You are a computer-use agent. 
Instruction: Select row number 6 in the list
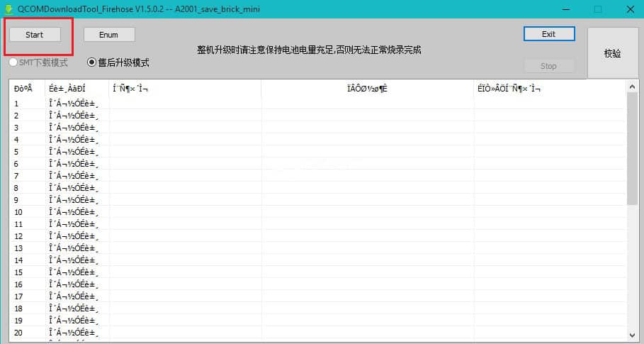pos(316,164)
